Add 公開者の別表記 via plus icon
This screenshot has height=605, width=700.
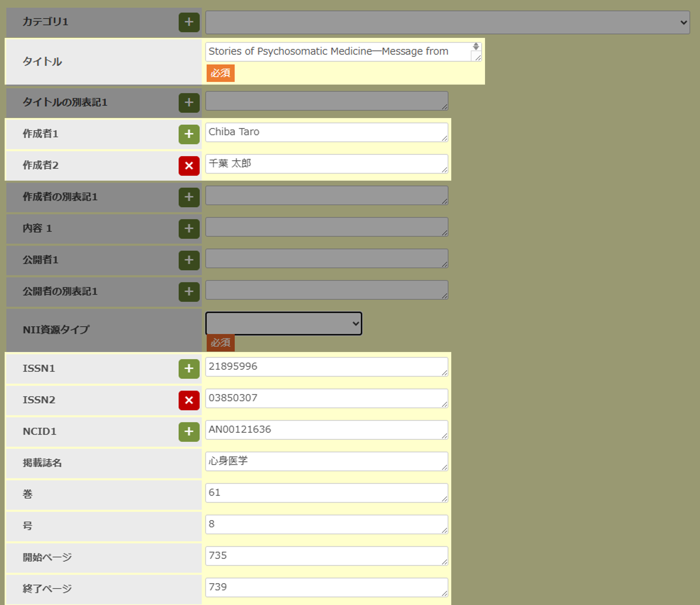coord(189,292)
